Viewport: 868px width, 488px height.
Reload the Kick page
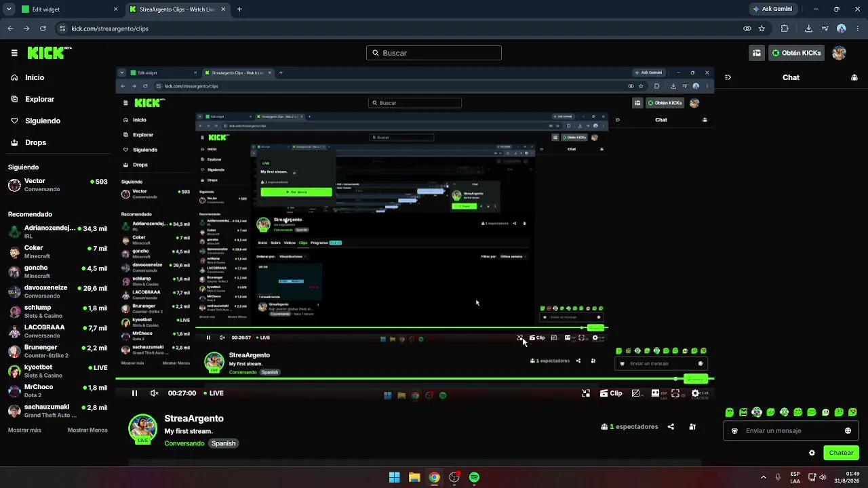(x=43, y=28)
